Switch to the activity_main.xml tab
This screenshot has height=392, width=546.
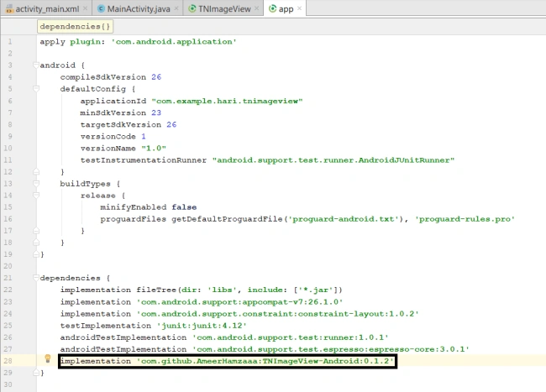point(47,8)
